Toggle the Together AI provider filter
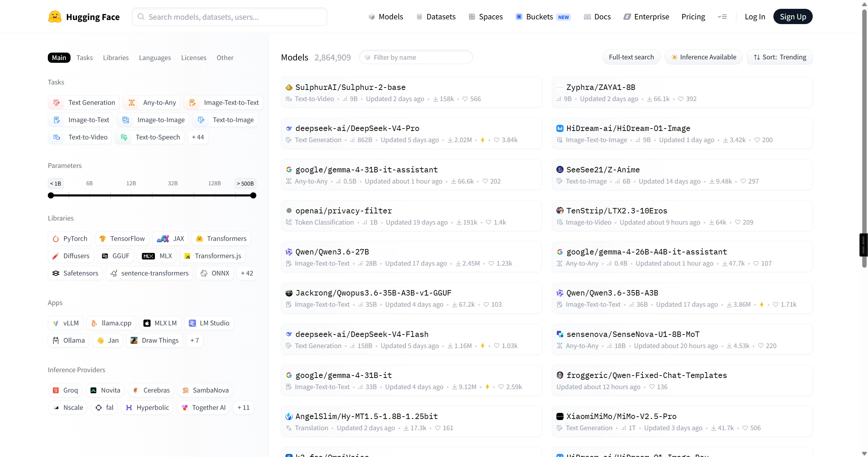The width and height of the screenshot is (868, 457). (203, 407)
